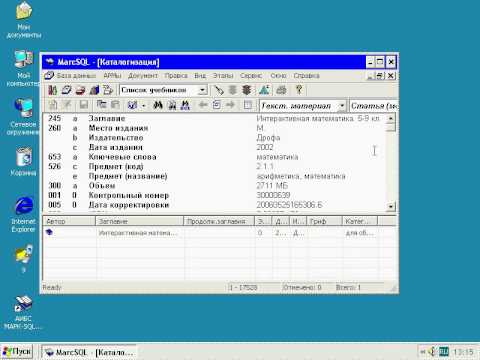Click the MarcSQL taskbar button
The width and height of the screenshot is (480, 360).
pos(89,352)
